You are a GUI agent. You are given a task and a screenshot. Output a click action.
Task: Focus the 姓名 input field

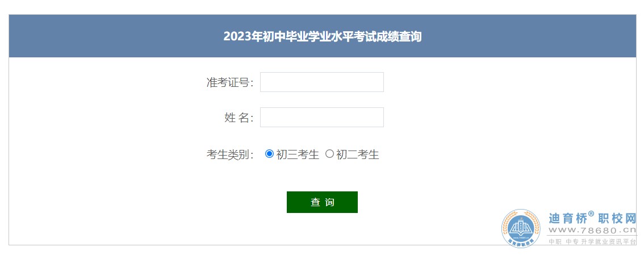322,118
